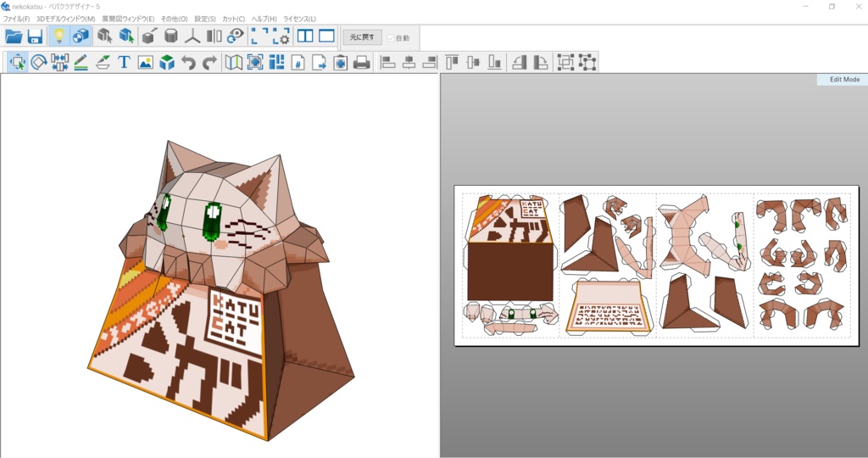Image resolution: width=868 pixels, height=458 pixels.
Task: Click the rotate counterclockwise icon
Action: 520,63
